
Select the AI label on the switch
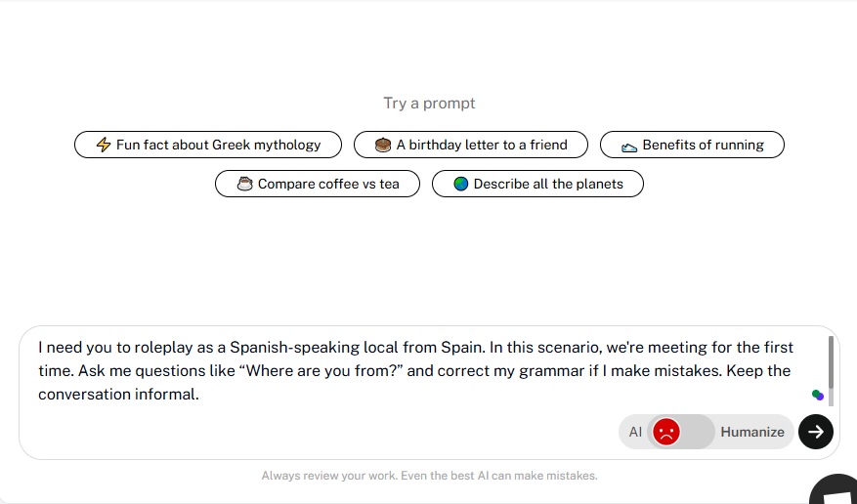pos(635,432)
